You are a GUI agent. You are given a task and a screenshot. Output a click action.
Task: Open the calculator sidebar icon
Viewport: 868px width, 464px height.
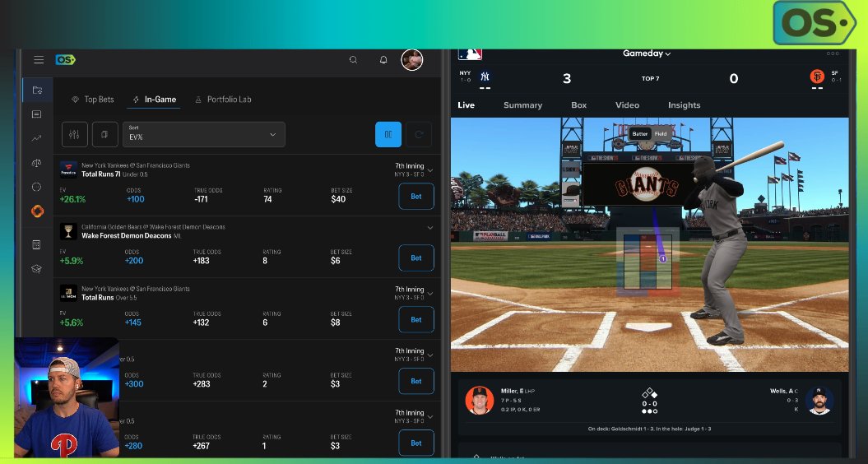point(36,244)
